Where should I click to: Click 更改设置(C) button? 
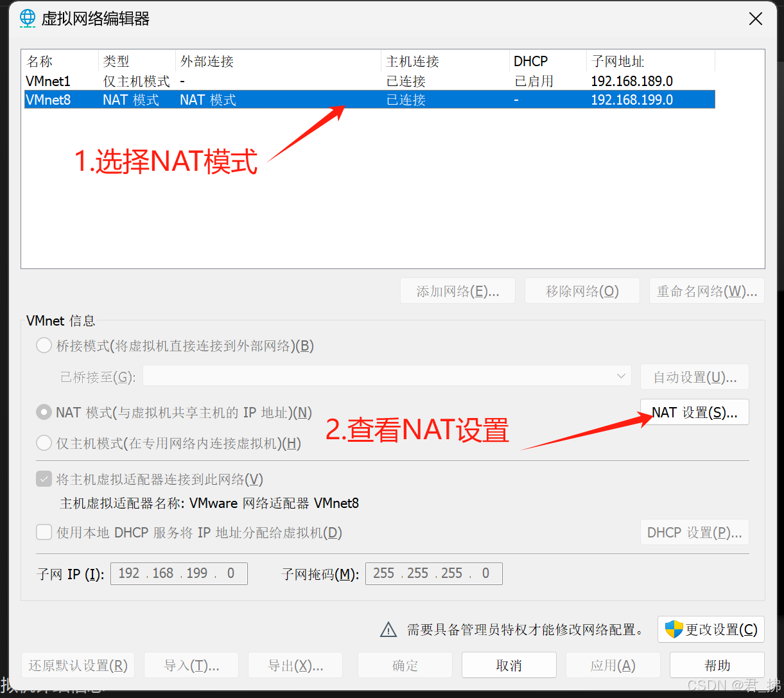click(711, 629)
